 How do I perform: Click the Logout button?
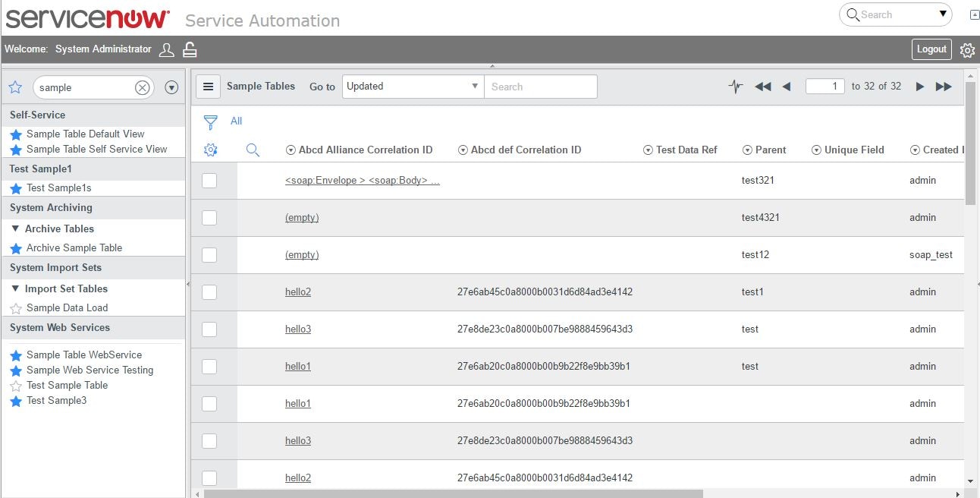point(931,49)
